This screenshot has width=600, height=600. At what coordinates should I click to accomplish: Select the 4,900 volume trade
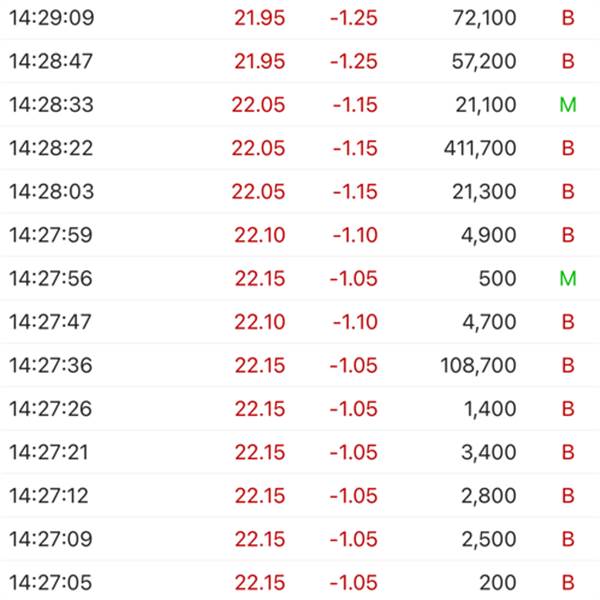click(x=490, y=235)
